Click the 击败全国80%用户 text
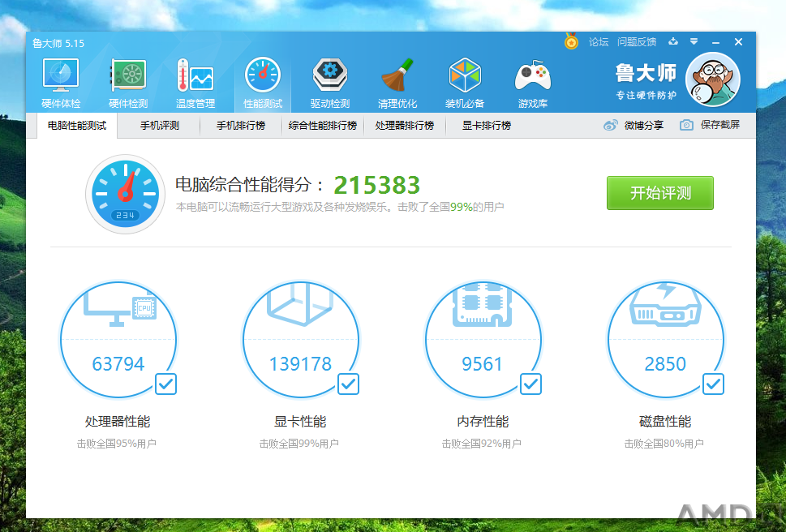786x532 pixels. 664,444
